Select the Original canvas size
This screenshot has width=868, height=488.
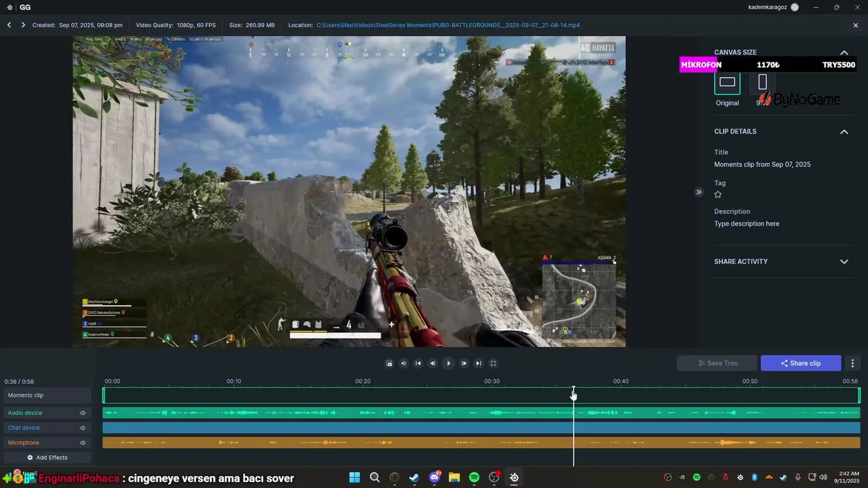(727, 82)
